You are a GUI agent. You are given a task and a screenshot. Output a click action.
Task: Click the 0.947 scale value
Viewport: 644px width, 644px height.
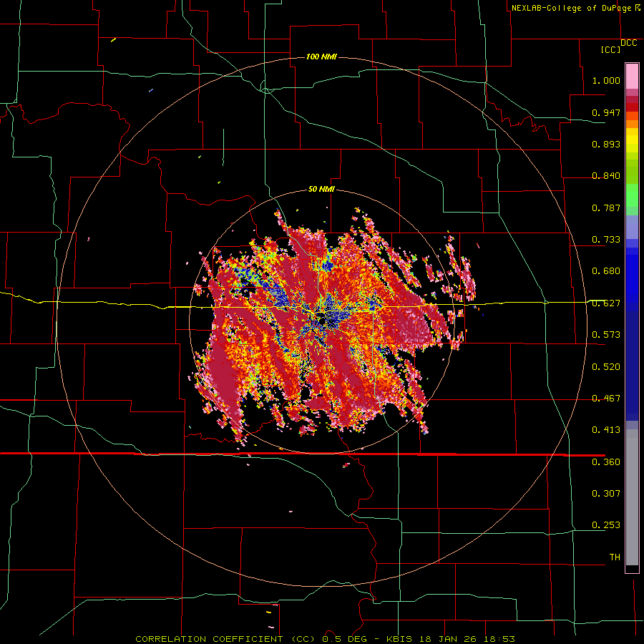coord(606,112)
